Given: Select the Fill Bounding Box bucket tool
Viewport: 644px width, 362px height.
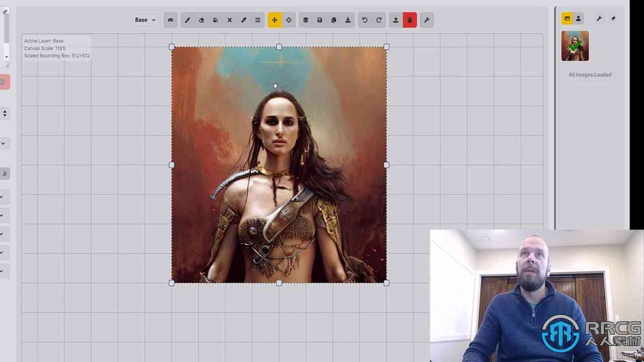Looking at the screenshot, I should click(x=215, y=20).
